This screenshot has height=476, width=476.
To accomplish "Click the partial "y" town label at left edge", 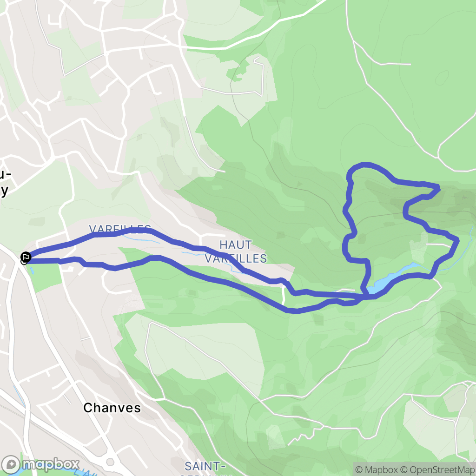I will coord(4,190).
